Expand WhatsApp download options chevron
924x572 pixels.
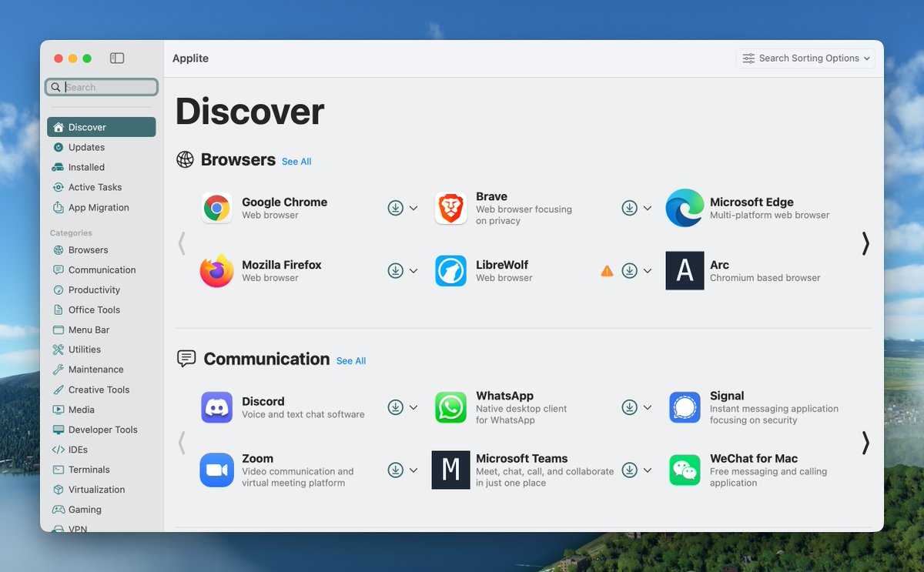(x=648, y=407)
